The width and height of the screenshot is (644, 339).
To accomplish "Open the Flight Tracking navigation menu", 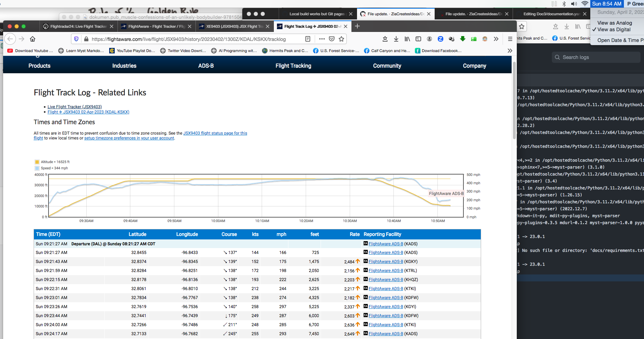I will pos(293,66).
